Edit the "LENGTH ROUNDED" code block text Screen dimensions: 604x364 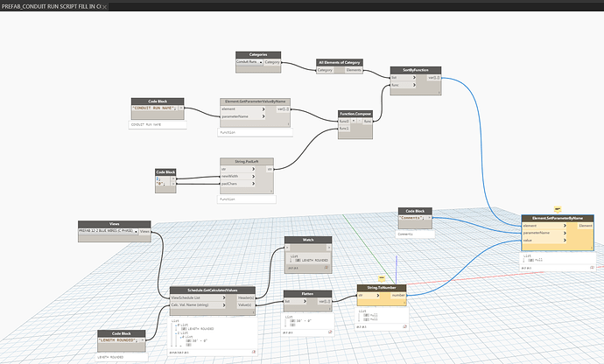(x=118, y=340)
